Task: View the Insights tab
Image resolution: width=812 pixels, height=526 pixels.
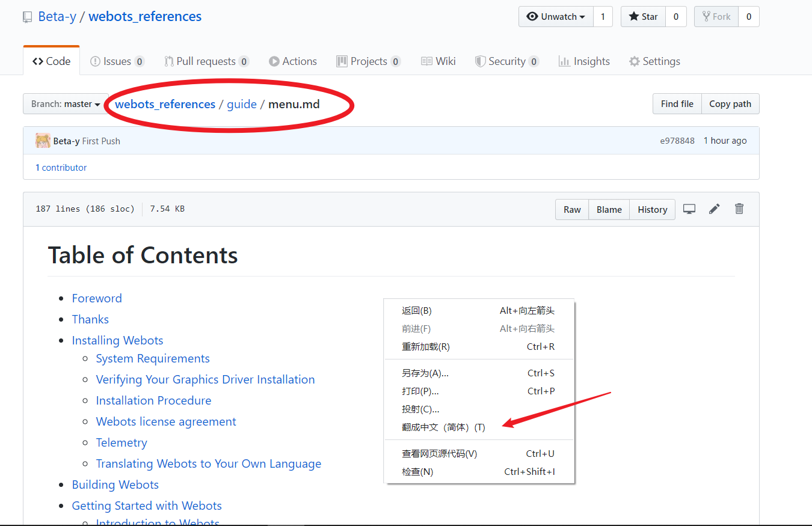Action: [584, 61]
